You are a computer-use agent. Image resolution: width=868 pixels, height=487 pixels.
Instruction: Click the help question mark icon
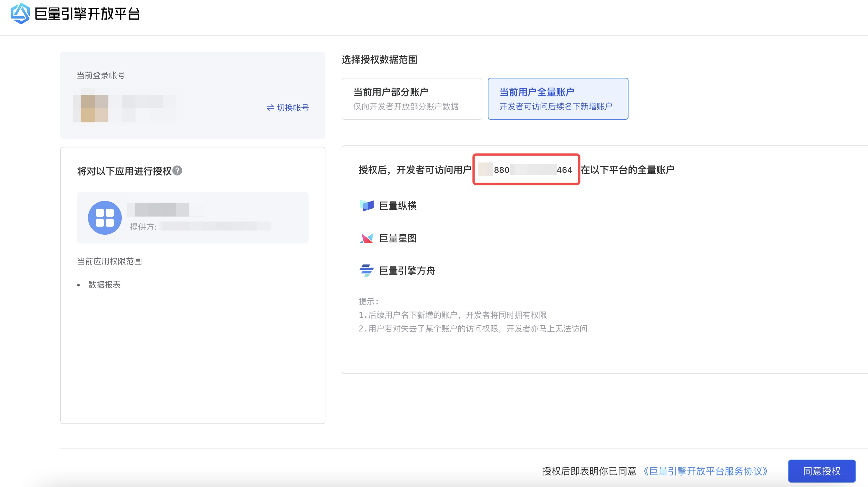pos(177,170)
